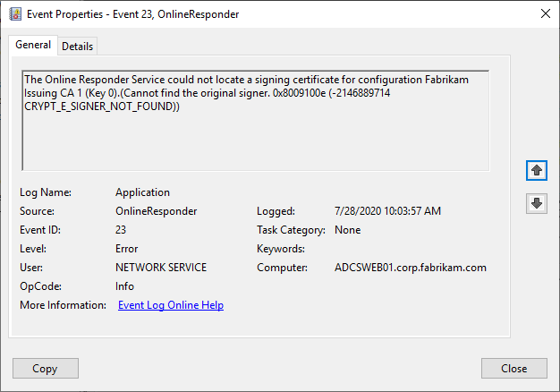Image resolution: width=560 pixels, height=392 pixels.
Task: Click the down arrow next event button
Action: 537,203
